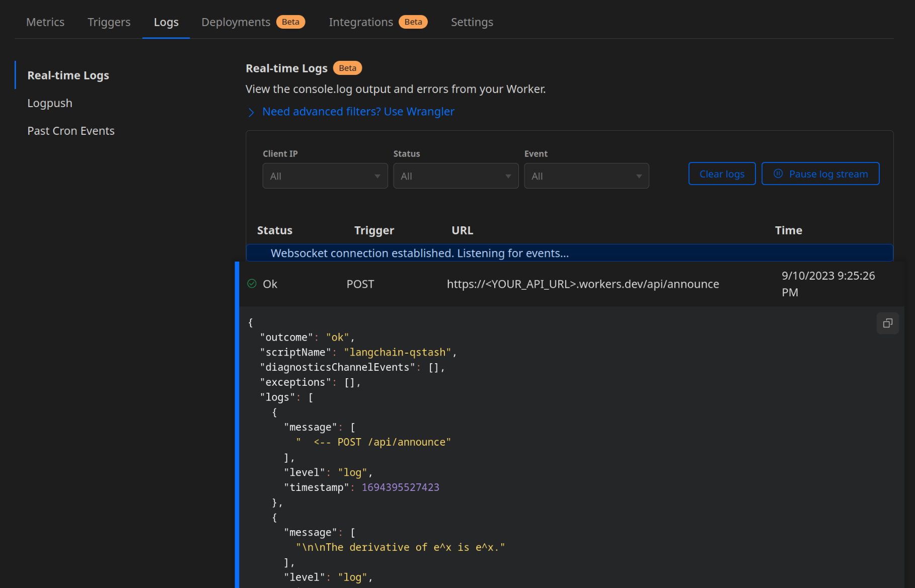Open Logpush in the sidebar
This screenshot has height=588, width=915.
pyautogui.click(x=50, y=103)
